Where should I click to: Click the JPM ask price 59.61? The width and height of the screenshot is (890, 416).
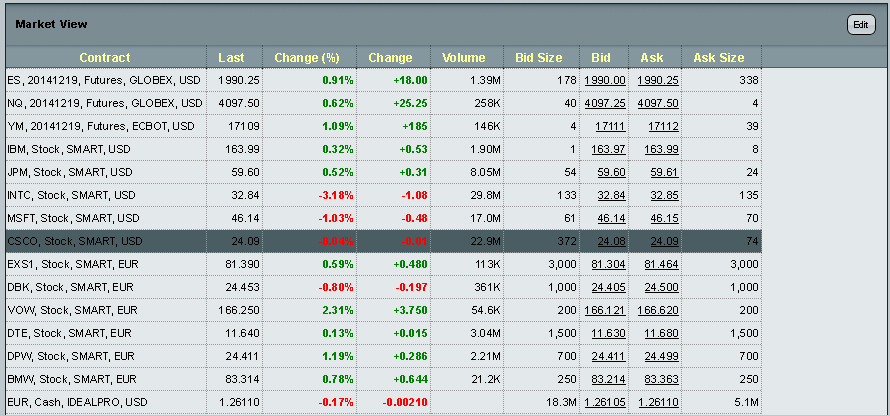[664, 172]
